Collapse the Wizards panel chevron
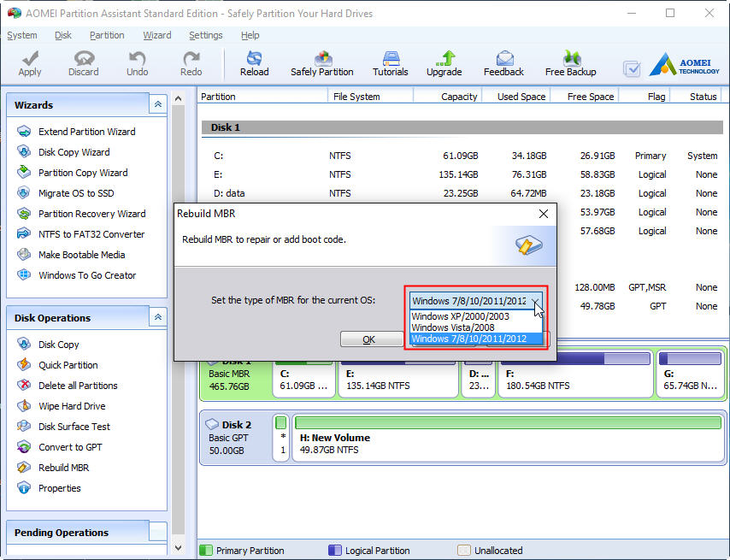The width and height of the screenshot is (730, 560). [x=158, y=103]
